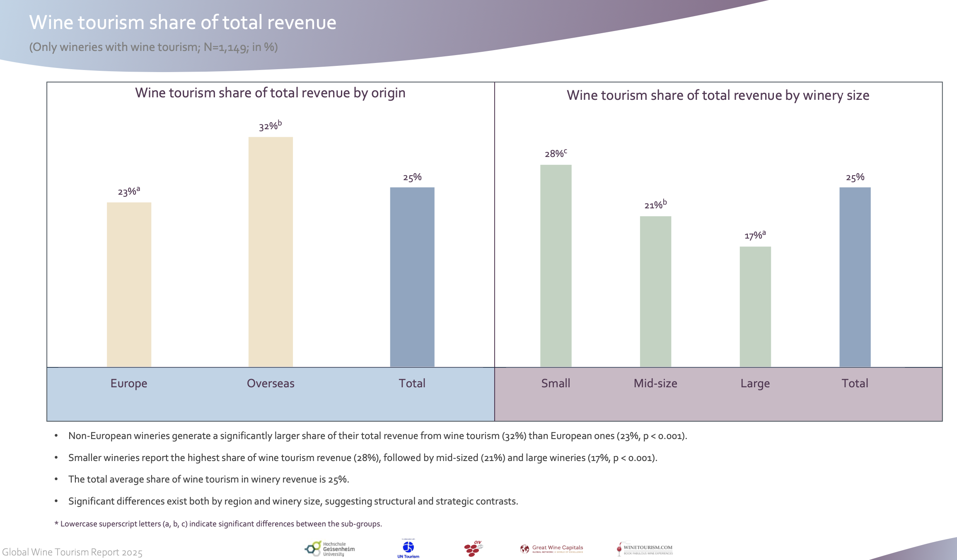The height and width of the screenshot is (560, 957).
Task: Select the Large wineries 17% bar
Action: tap(755, 307)
